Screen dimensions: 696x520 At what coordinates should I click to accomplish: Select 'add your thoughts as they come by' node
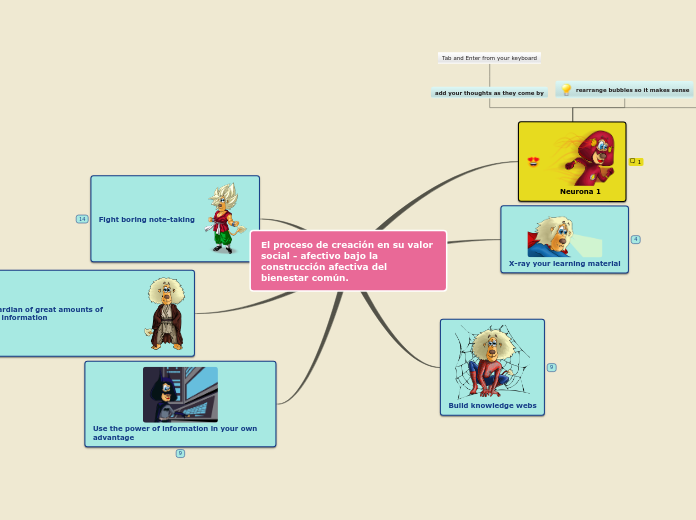click(489, 93)
